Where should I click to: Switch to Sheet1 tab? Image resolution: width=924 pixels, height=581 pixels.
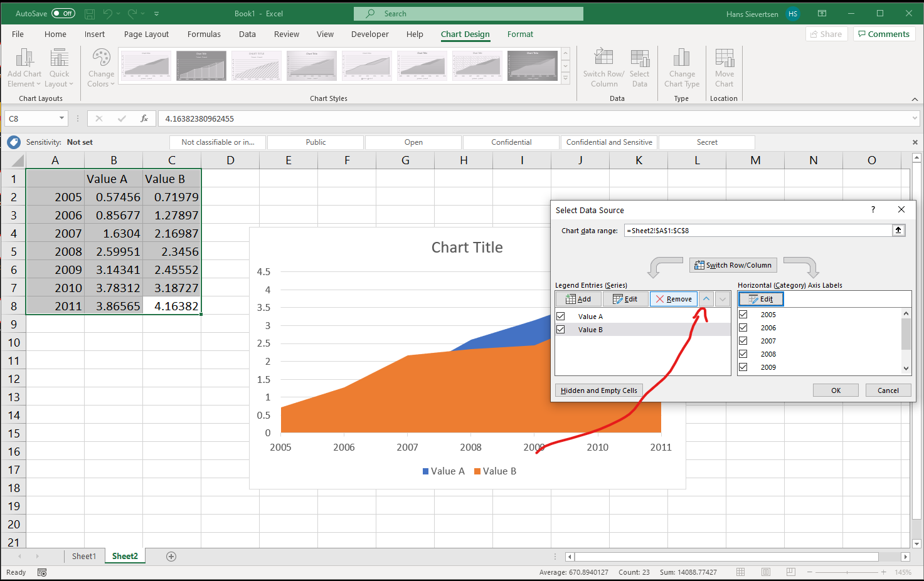pos(84,556)
